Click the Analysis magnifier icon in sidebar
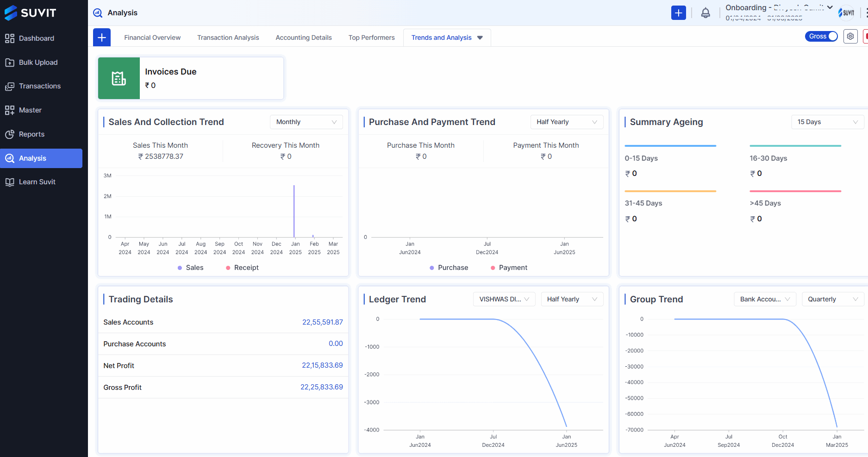Screen dimensions: 868x457 pos(10,158)
